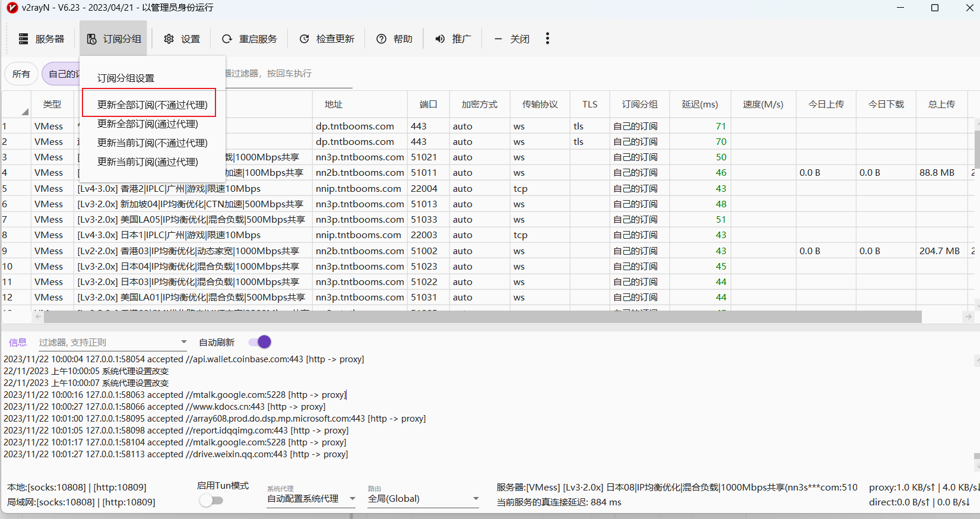Choose 更新当前订阅(通过代理)
Screen dimensions: 980x519
point(147,162)
